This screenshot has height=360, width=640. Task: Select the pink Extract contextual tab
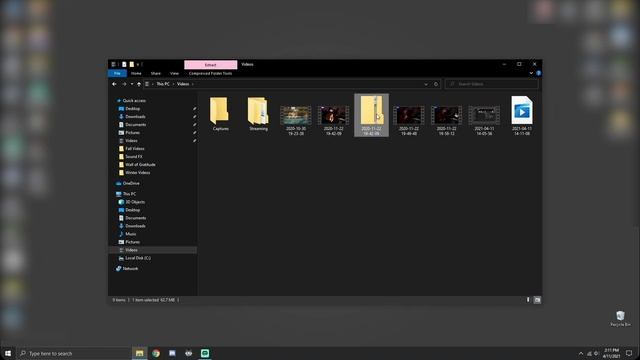210,65
